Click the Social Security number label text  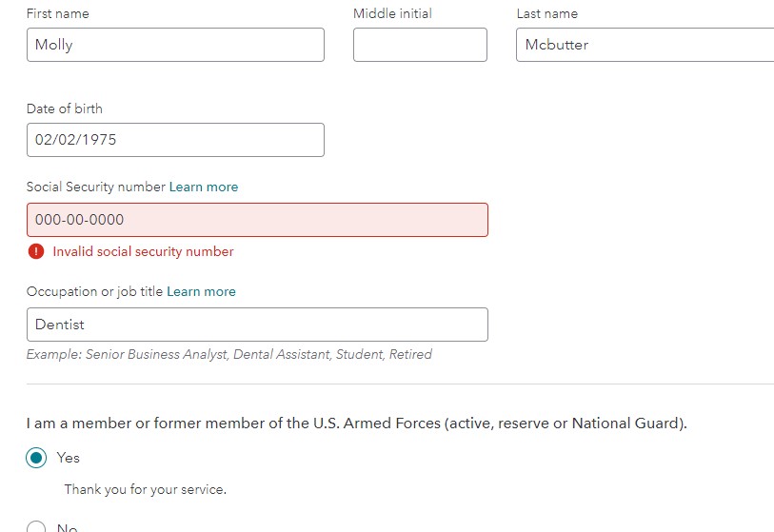96,187
